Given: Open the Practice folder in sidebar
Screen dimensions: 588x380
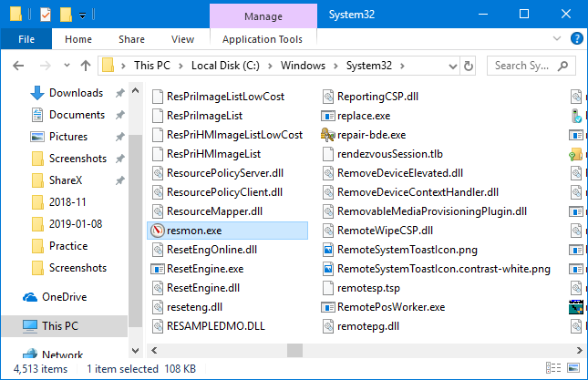Looking at the screenshot, I should click(68, 246).
